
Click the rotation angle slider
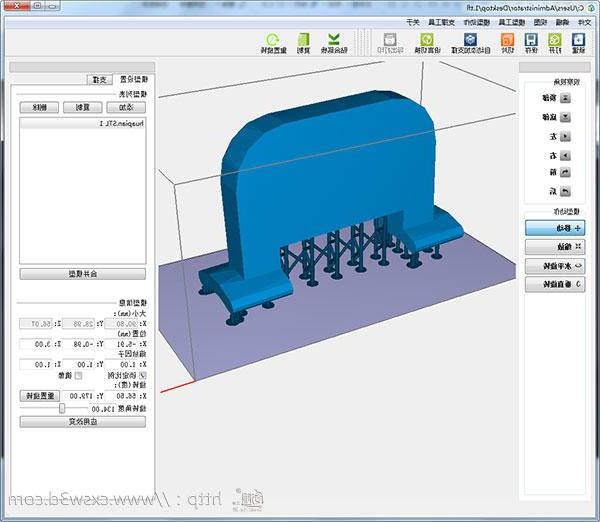62,408
